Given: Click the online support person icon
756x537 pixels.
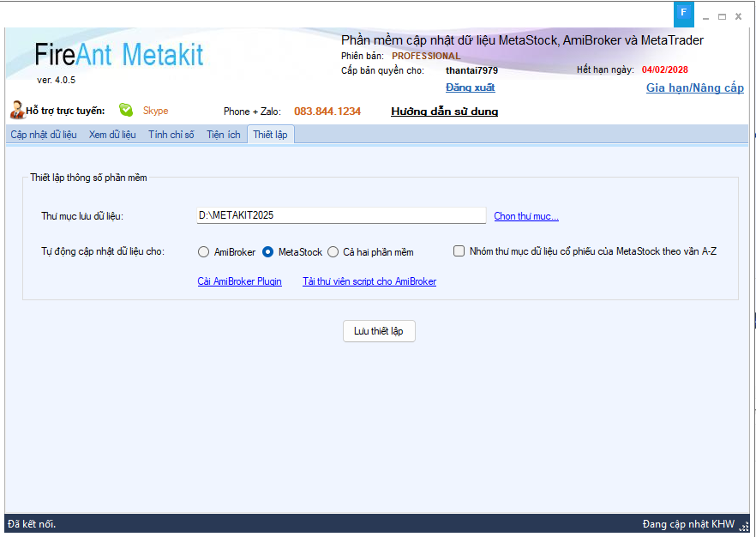Looking at the screenshot, I should tap(16, 110).
